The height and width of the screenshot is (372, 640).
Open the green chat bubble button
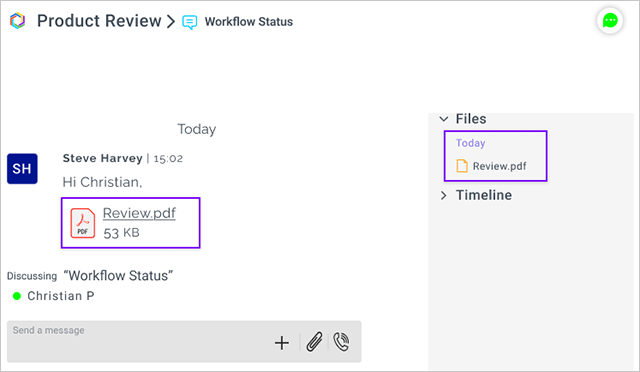(x=610, y=20)
